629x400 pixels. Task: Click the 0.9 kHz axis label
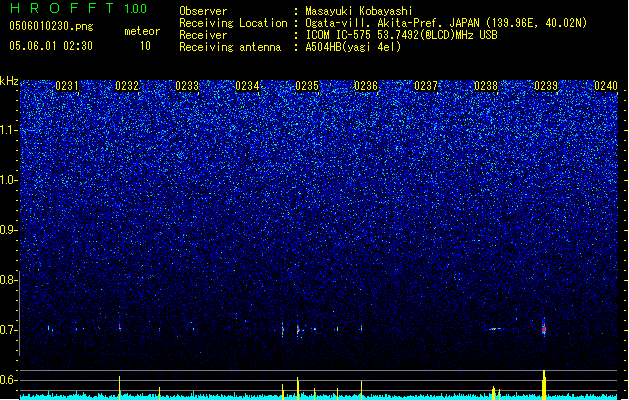pyautogui.click(x=8, y=230)
